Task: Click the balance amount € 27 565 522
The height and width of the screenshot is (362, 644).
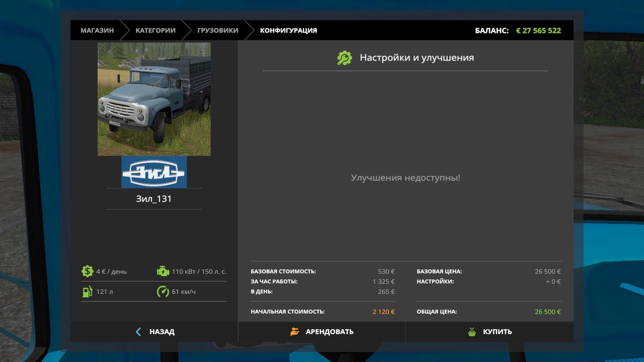Action: point(538,31)
